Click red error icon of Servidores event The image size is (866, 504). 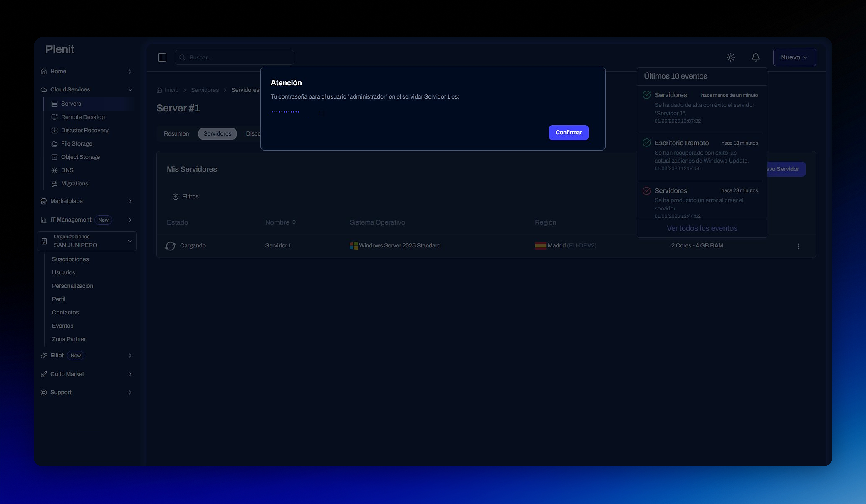(647, 190)
